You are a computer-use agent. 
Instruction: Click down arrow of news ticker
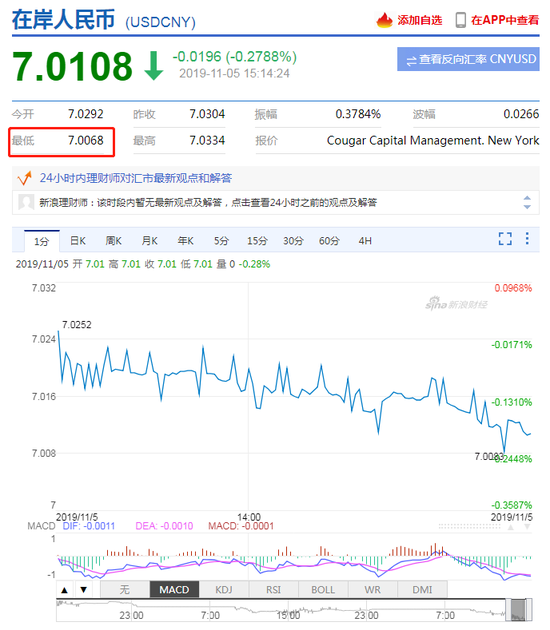(x=527, y=207)
